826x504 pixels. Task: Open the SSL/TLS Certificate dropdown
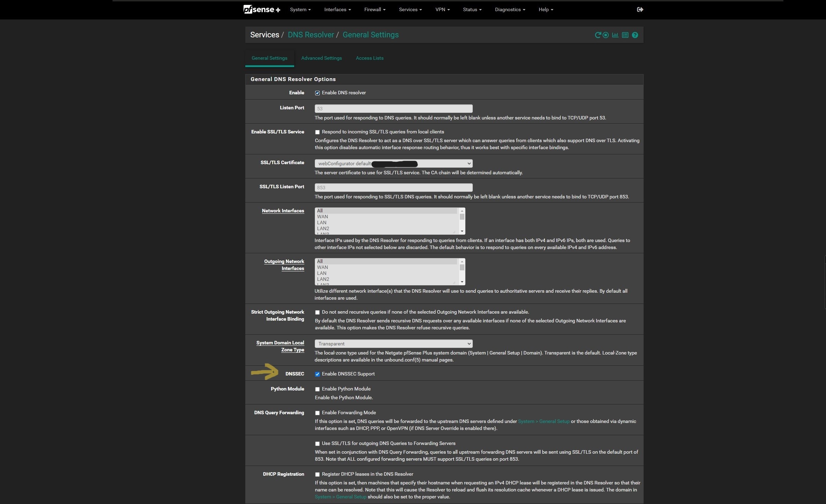point(393,163)
